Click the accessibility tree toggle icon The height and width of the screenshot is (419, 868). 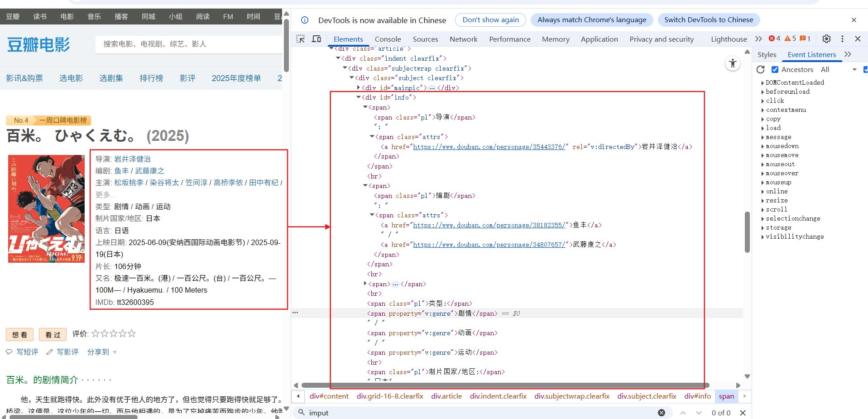coord(733,63)
